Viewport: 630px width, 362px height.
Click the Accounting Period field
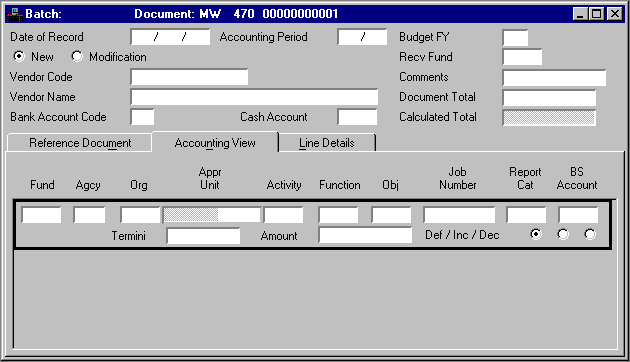pyautogui.click(x=362, y=37)
